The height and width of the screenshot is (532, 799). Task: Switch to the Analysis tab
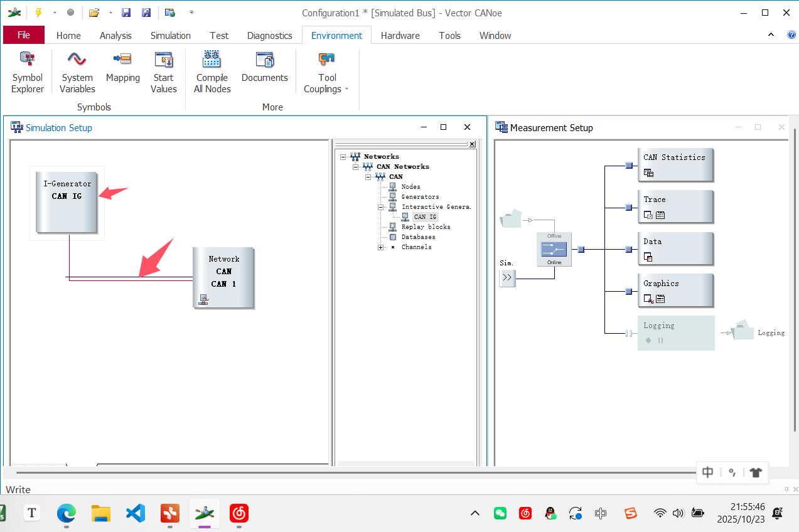115,36
